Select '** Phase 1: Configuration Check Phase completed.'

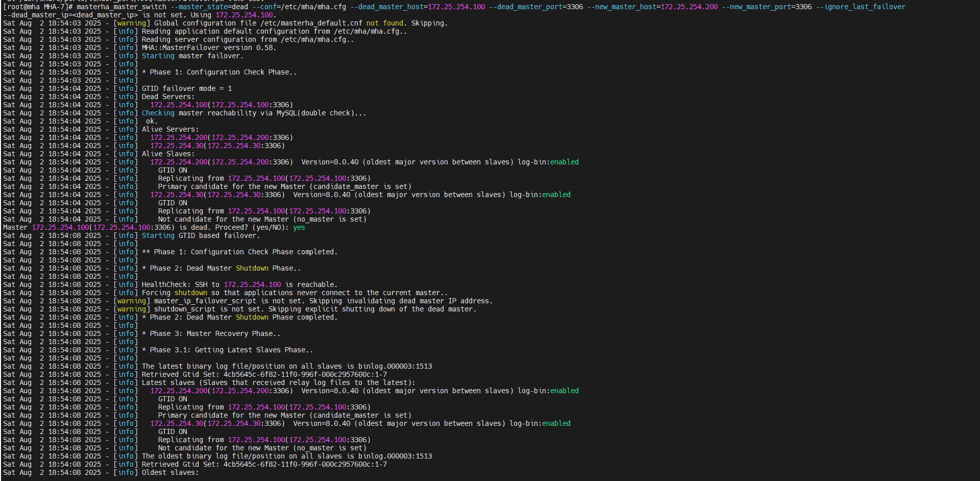tap(239, 252)
